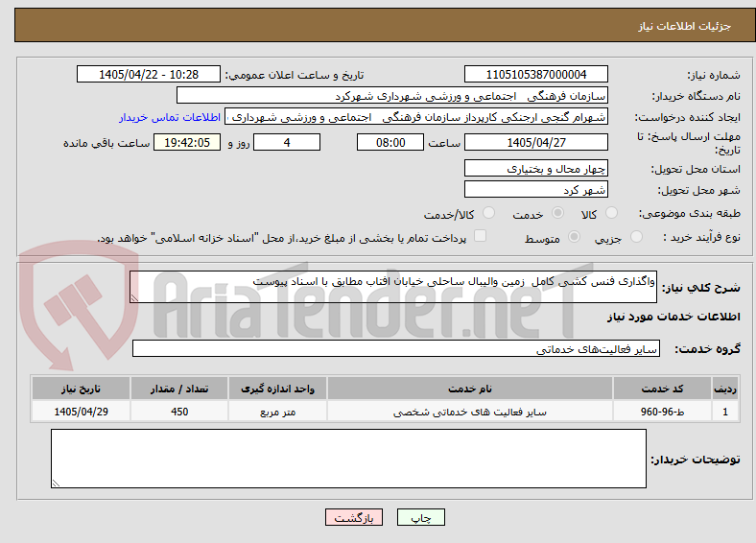Click the واحد اندازه گیری column header
Screen dimensions: 756x543
pyautogui.click(x=277, y=389)
